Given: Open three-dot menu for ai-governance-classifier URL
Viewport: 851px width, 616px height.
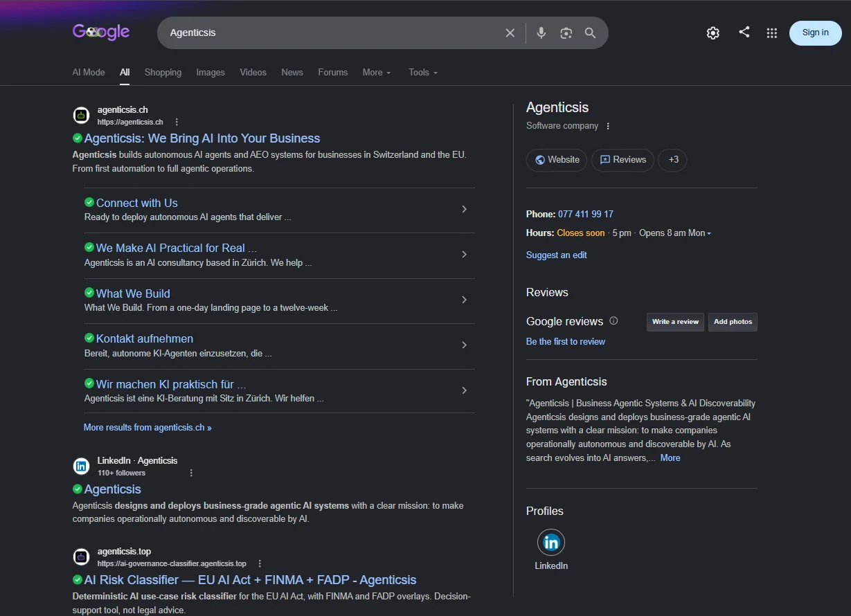Looking at the screenshot, I should pyautogui.click(x=260, y=563).
